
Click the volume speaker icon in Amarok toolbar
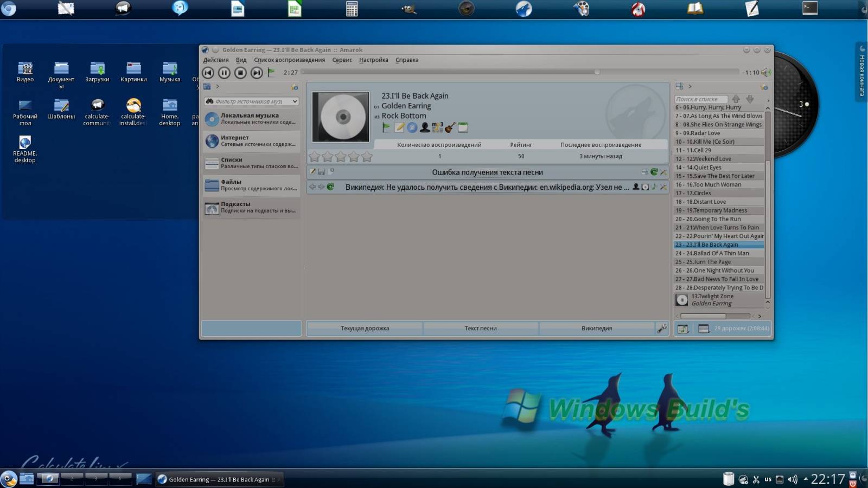coord(766,72)
